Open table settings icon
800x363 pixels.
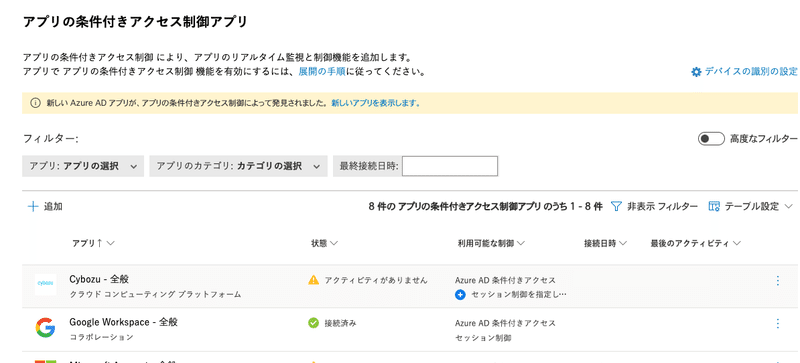(x=714, y=207)
